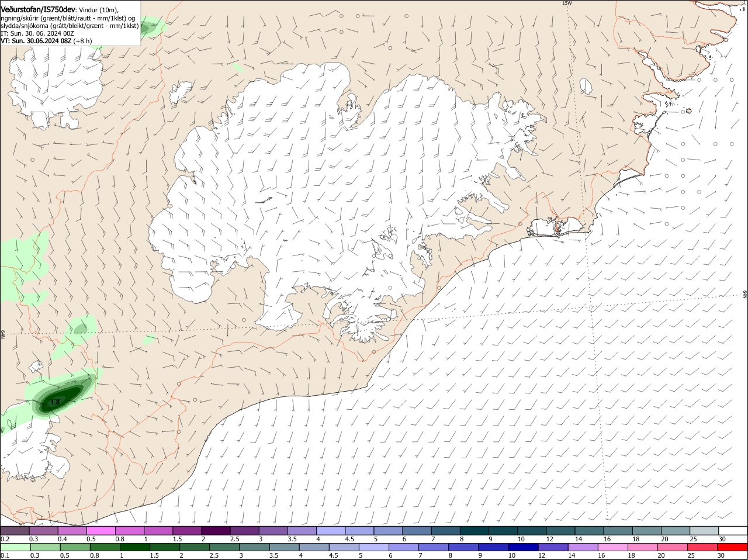The image size is (748, 560).
Task: Click the 1.8 precipitation maximum label
Action: pyautogui.click(x=56, y=402)
